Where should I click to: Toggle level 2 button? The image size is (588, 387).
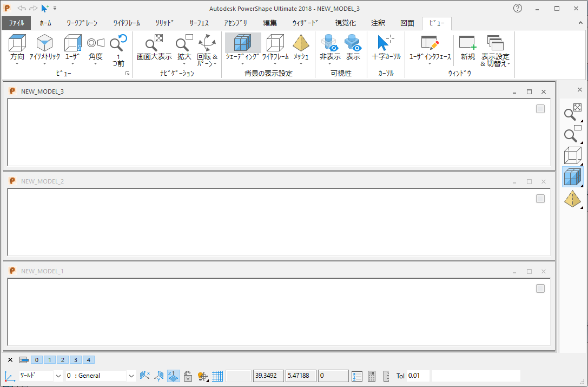(x=63, y=360)
